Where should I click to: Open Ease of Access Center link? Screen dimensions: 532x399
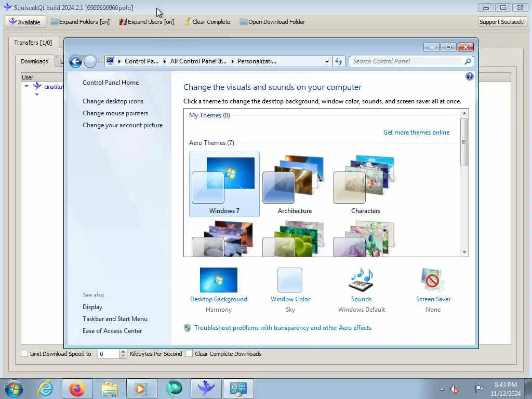click(112, 331)
